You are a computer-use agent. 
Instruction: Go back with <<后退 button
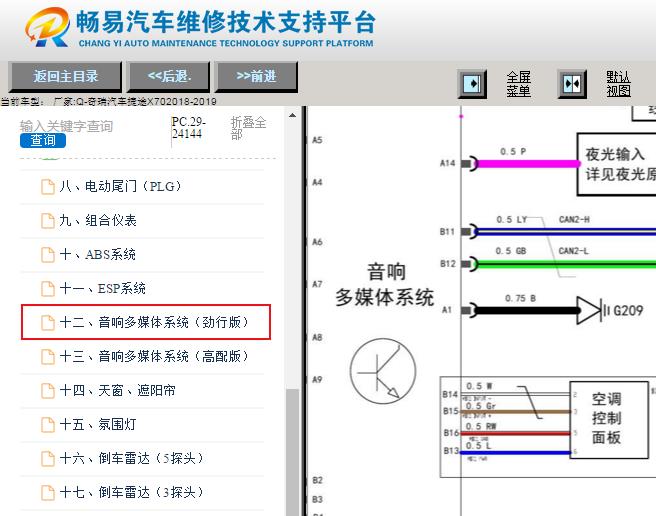(x=169, y=77)
